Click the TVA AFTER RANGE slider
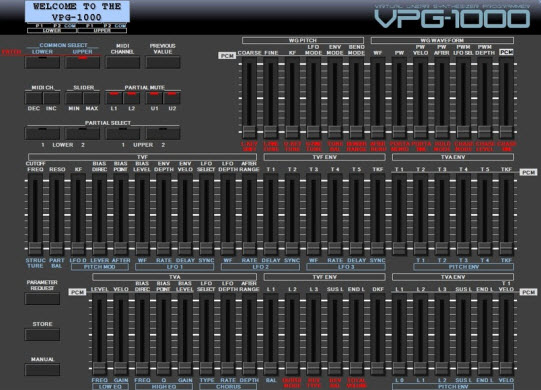The image size is (541, 390). 249,334
